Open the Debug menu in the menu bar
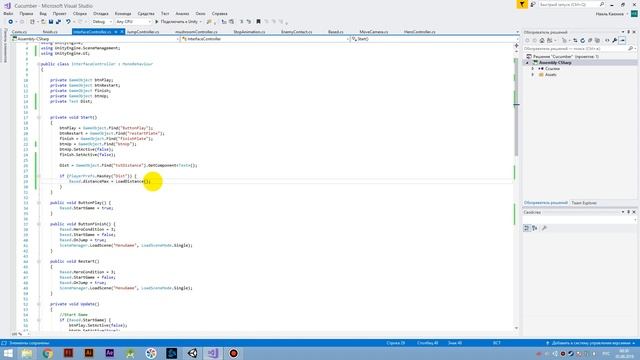This screenshot has height=360, width=640. [100, 13]
